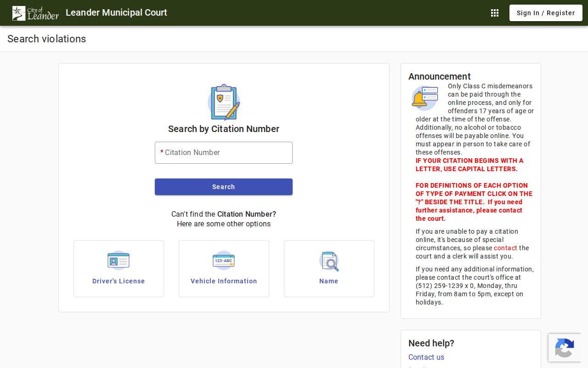Click the Announcement heading
This screenshot has height=368, width=588.
[x=440, y=76]
